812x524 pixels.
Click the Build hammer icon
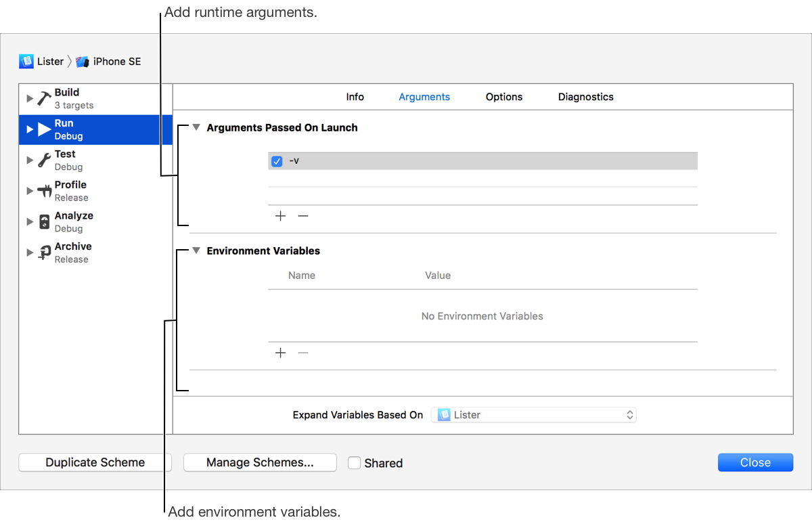click(x=45, y=98)
